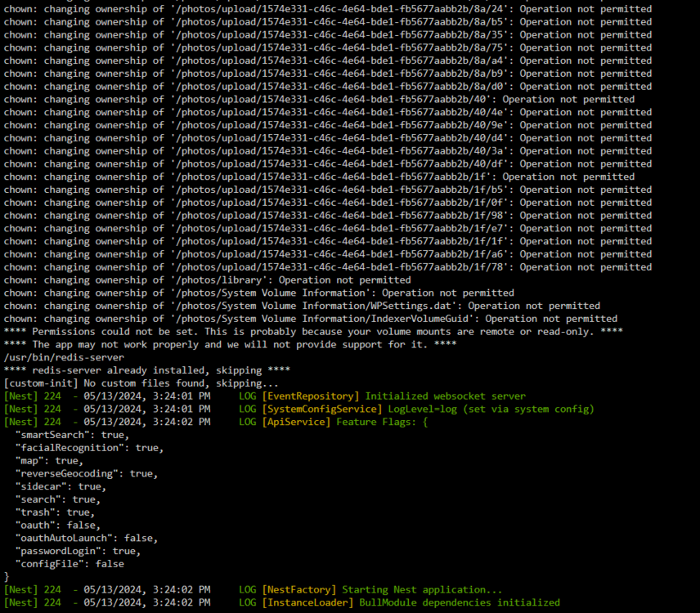Click the '"map": true,' line
This screenshot has width=700, height=613.
click(x=49, y=461)
